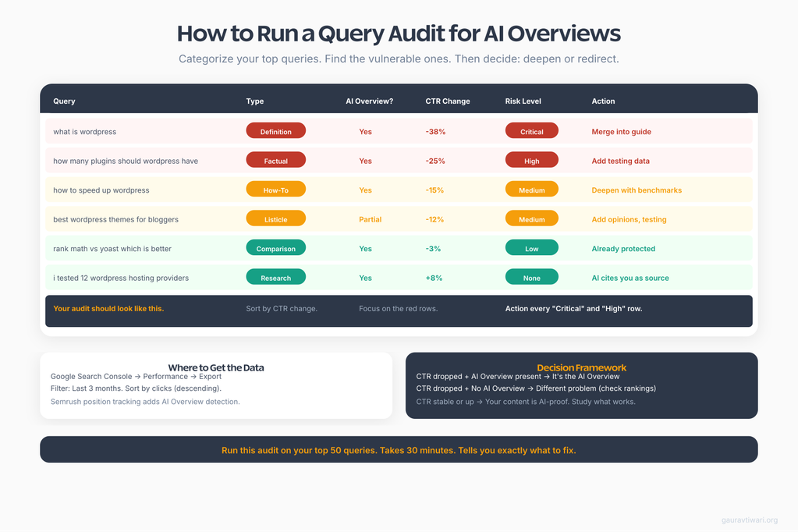Click the orange How-To type badge
Image resolution: width=798 pixels, height=532 pixels.
click(x=275, y=190)
